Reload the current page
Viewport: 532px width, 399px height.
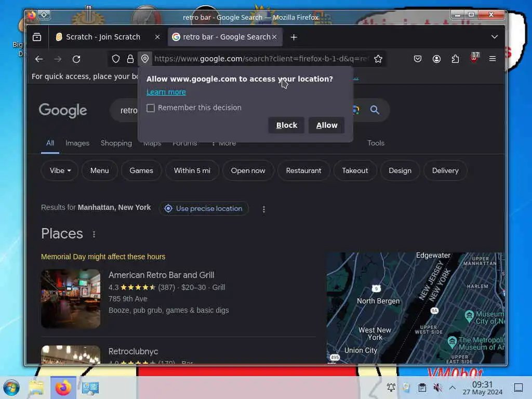(x=76, y=59)
